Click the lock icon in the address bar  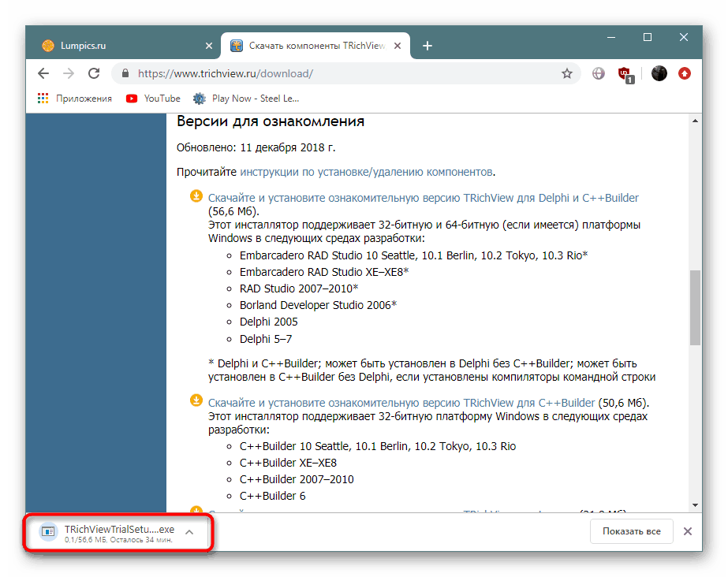[125, 73]
